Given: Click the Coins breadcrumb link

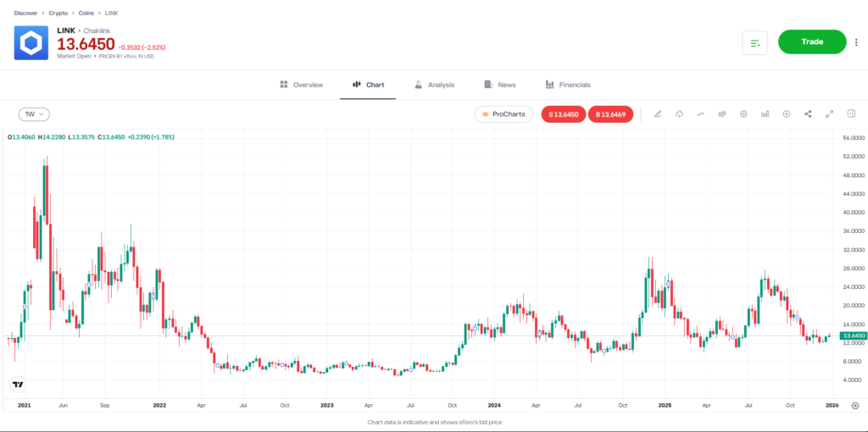Looking at the screenshot, I should point(85,14).
